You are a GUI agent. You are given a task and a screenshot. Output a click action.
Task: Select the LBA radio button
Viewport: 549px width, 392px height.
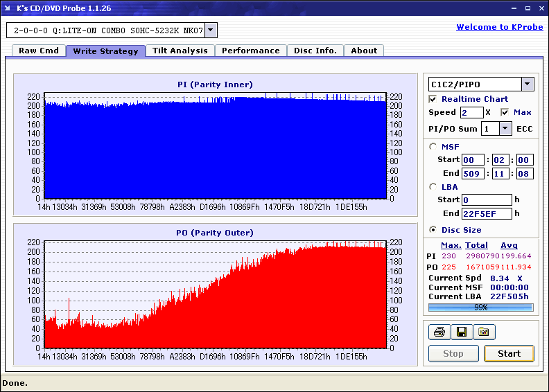pos(433,187)
